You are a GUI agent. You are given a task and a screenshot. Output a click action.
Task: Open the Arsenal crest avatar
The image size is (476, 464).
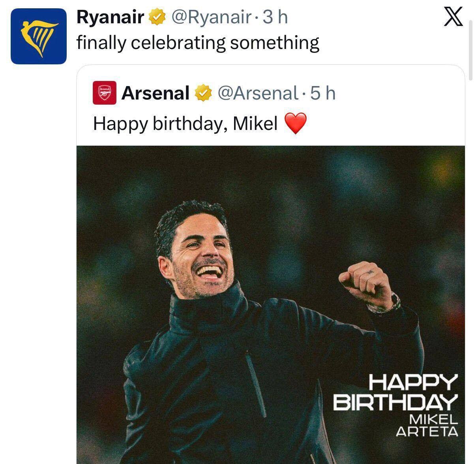click(x=105, y=93)
